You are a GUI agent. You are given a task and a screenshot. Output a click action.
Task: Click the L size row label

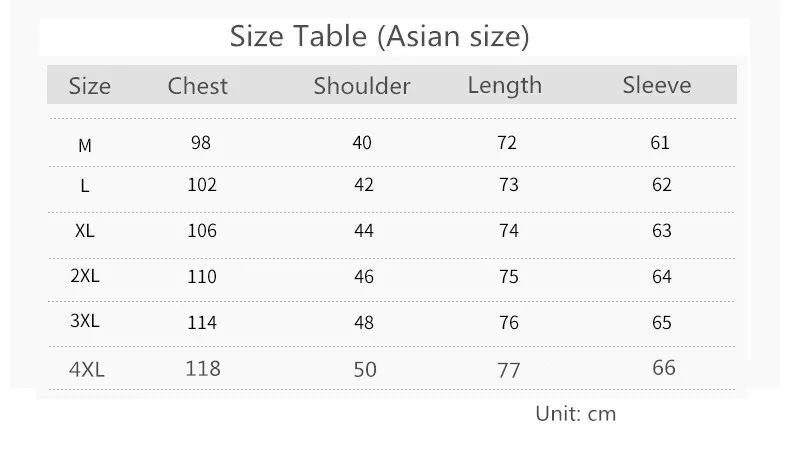pyautogui.click(x=85, y=186)
